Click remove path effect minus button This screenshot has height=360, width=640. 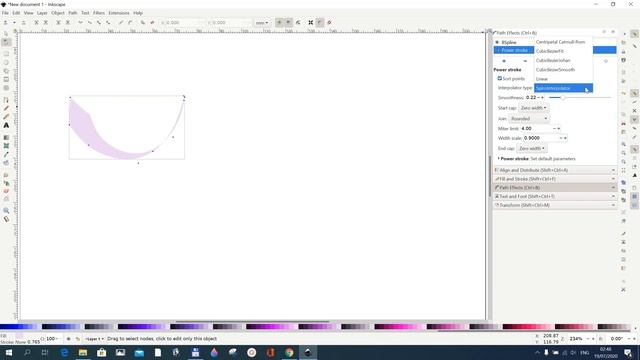pos(525,61)
